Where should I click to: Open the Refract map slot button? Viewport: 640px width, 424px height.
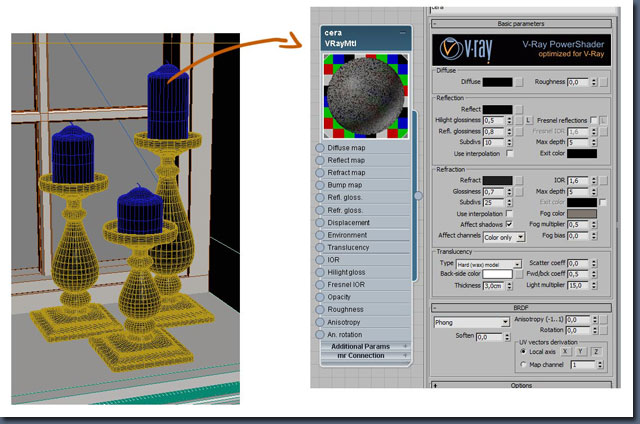pos(519,180)
